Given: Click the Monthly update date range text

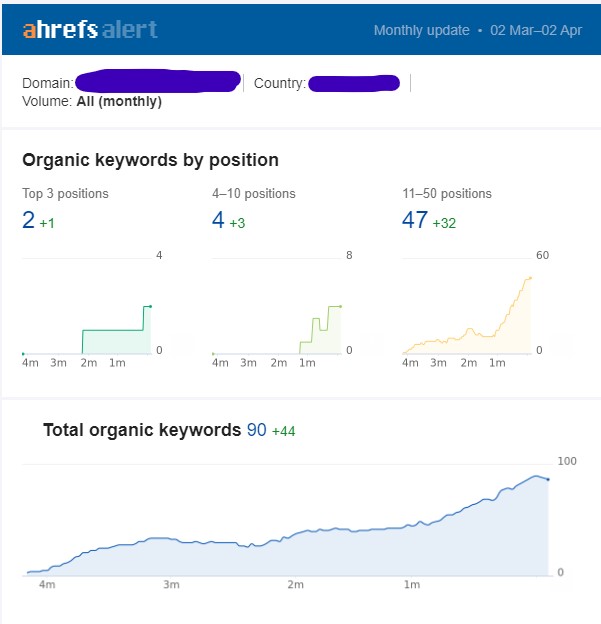Looking at the screenshot, I should coord(477,30).
